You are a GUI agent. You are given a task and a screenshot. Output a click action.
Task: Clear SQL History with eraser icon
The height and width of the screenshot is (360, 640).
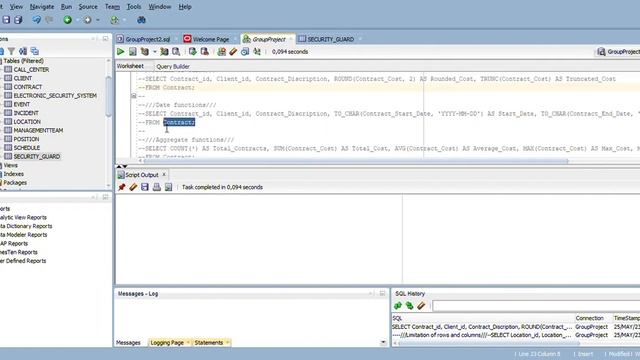pyautogui.click(x=421, y=305)
